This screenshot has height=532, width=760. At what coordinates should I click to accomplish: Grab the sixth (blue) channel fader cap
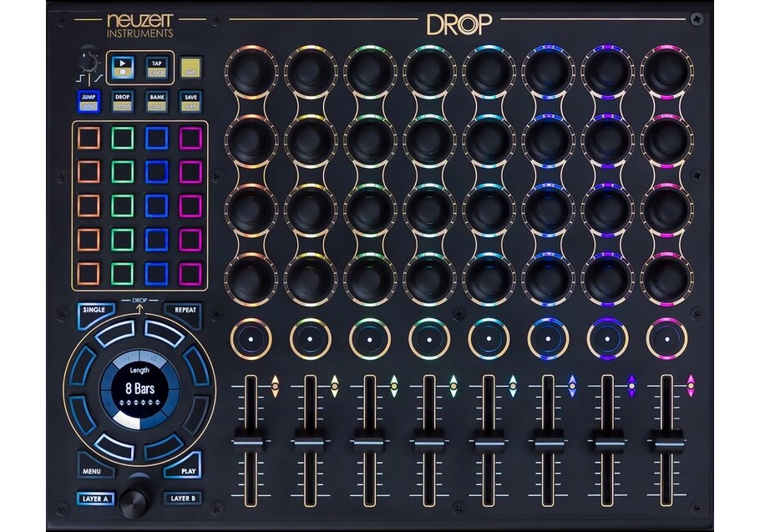(548, 441)
